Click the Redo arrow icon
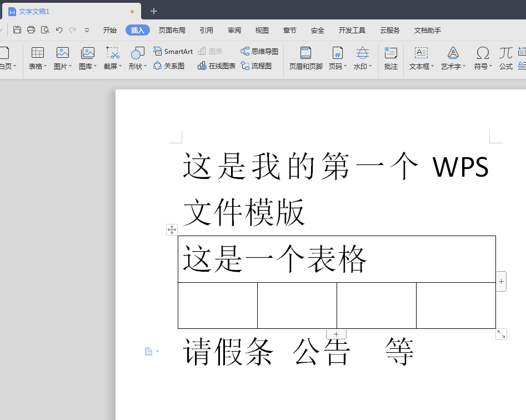The width and height of the screenshot is (526, 420). coord(72,30)
